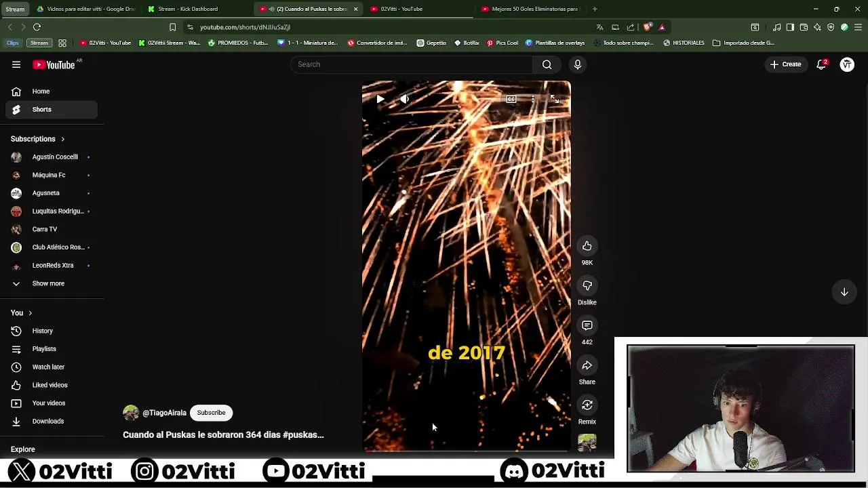
Task: Open the Short title 'Cuando al Puskas le sobraron'
Action: coord(223,434)
